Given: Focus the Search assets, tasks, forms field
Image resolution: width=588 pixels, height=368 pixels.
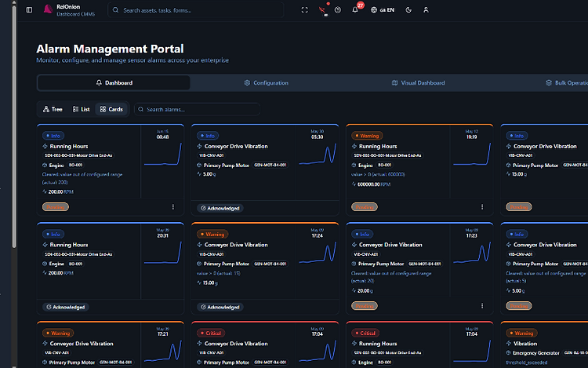Looking at the screenshot, I should [196, 10].
